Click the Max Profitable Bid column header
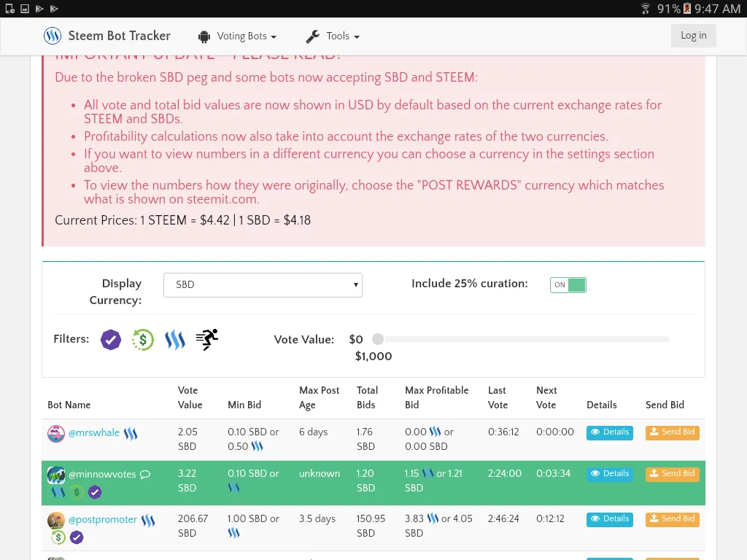 point(437,397)
